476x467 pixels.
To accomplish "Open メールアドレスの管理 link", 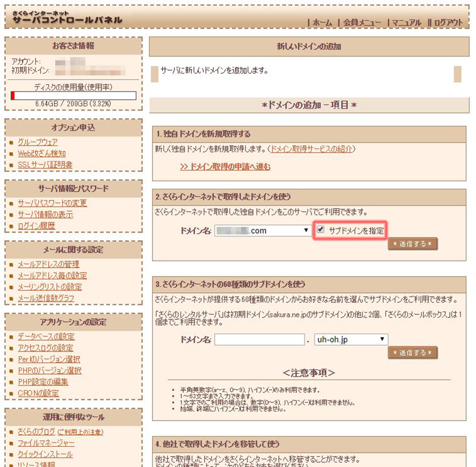I will (x=48, y=264).
